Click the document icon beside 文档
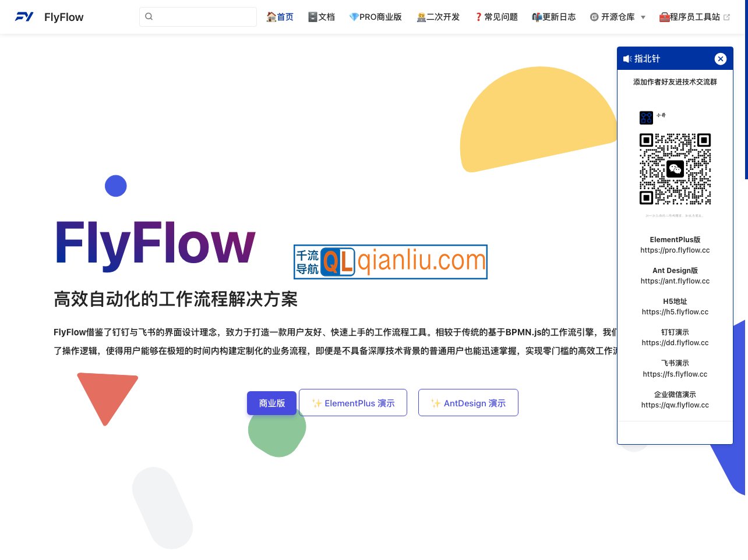The width and height of the screenshot is (748, 560). click(x=312, y=17)
